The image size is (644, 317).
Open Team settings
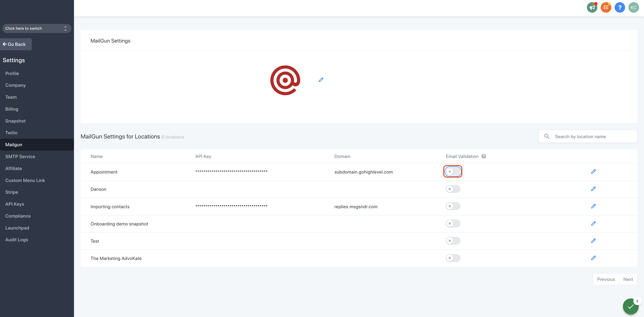(11, 97)
